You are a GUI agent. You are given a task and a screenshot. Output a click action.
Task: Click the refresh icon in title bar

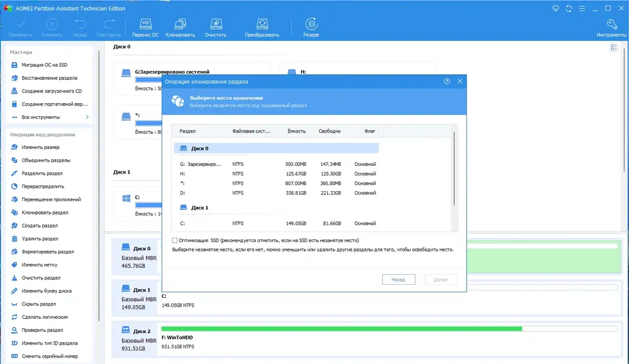pos(569,8)
